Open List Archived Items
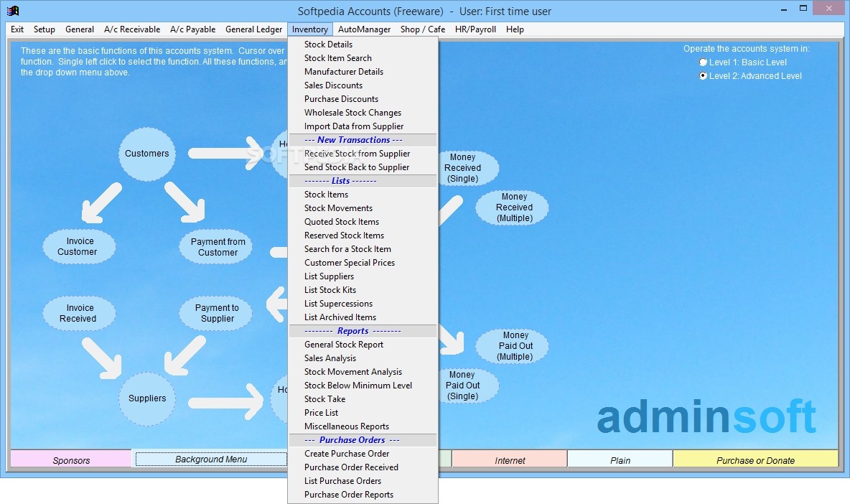 point(363,317)
